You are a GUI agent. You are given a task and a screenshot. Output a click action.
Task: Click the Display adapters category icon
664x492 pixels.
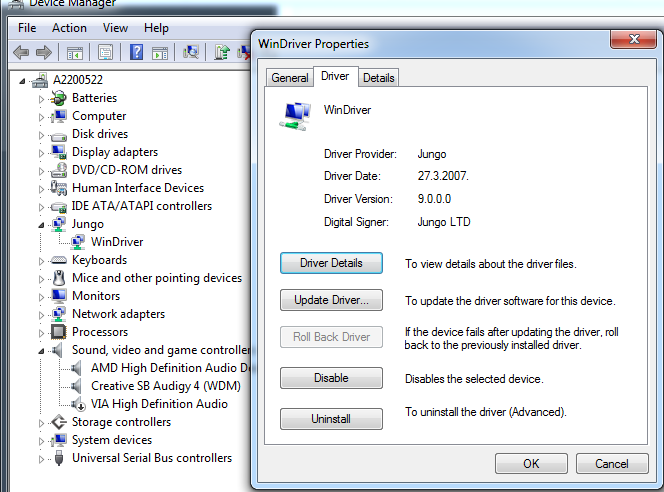[58, 152]
